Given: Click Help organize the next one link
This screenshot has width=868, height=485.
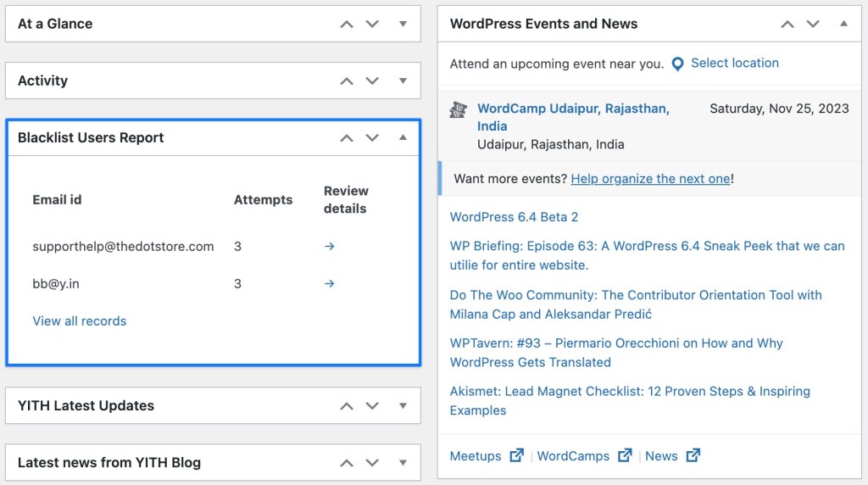Looking at the screenshot, I should tap(650, 179).
